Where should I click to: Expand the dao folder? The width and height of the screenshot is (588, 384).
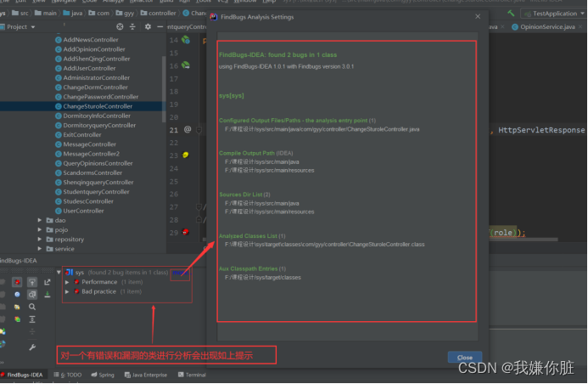click(39, 220)
